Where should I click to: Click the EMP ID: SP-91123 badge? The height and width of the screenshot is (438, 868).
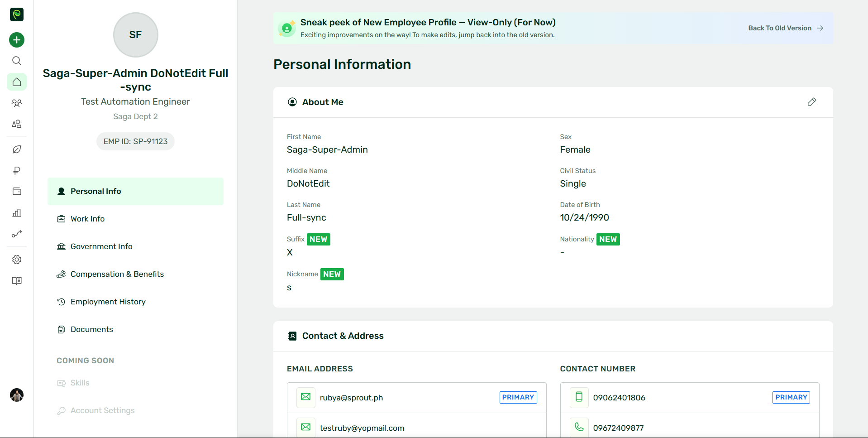click(135, 141)
